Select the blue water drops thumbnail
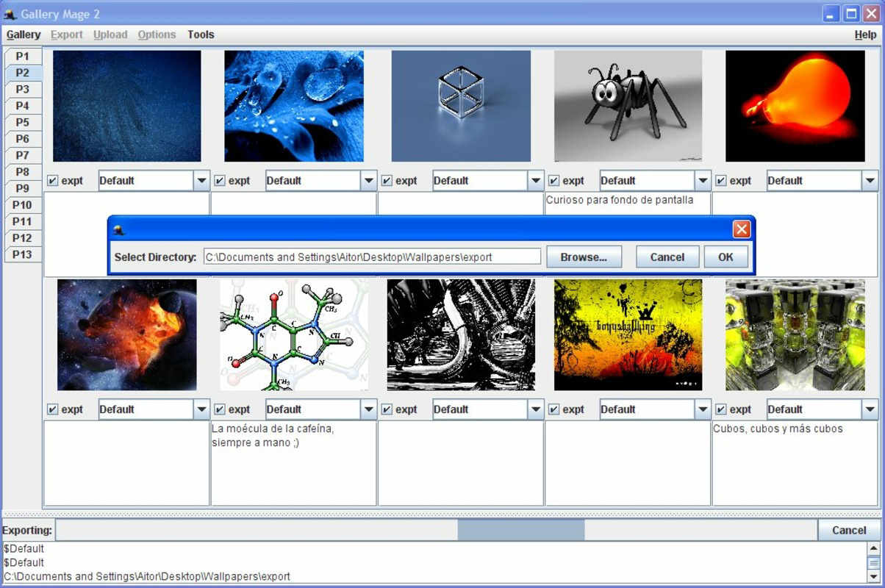 coord(294,106)
